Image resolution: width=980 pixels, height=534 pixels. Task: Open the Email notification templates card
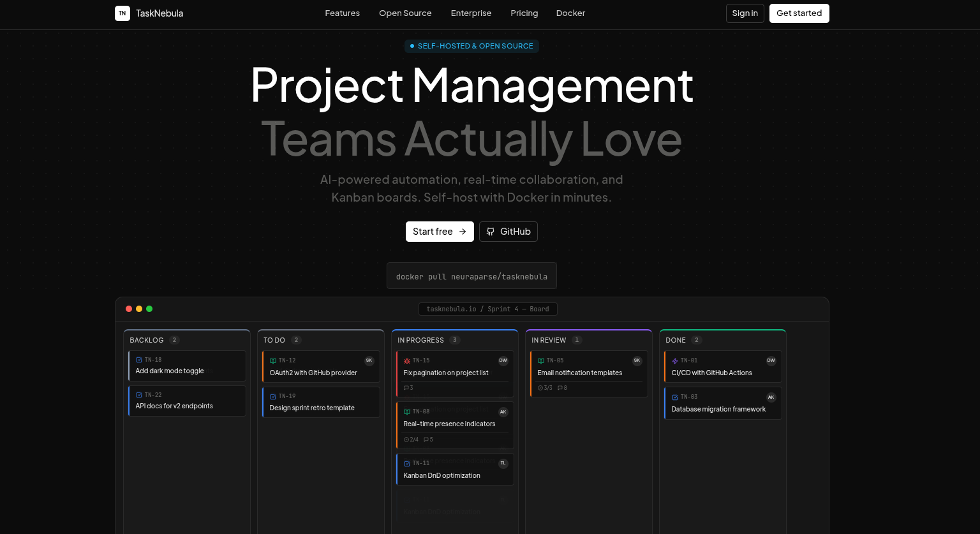click(589, 374)
